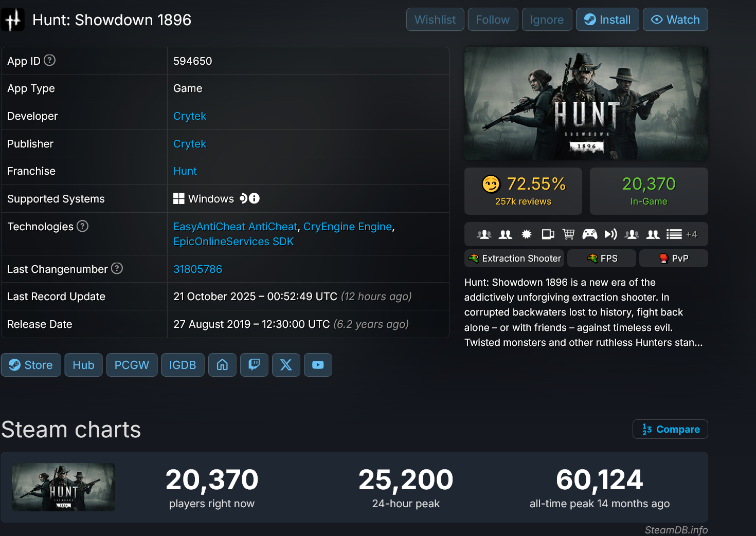This screenshot has width=756, height=536.
Task: Open the YouTube icon button
Action: (x=318, y=365)
